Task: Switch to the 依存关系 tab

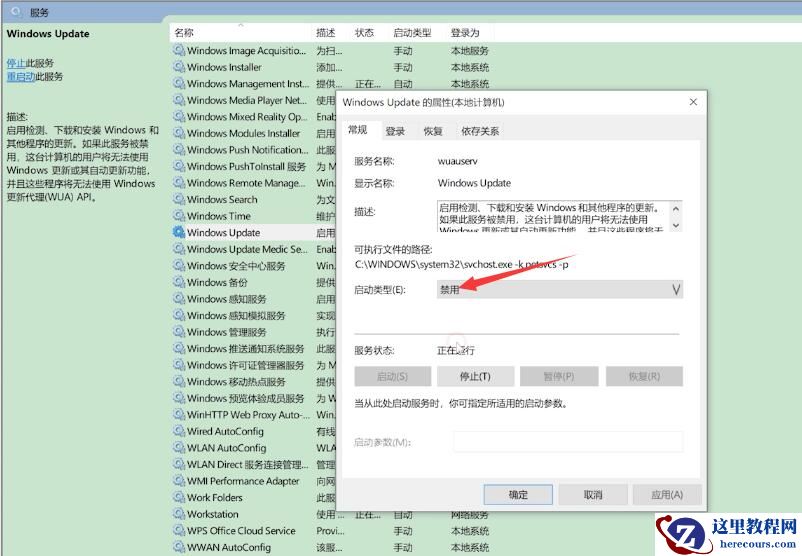Action: pos(480,131)
